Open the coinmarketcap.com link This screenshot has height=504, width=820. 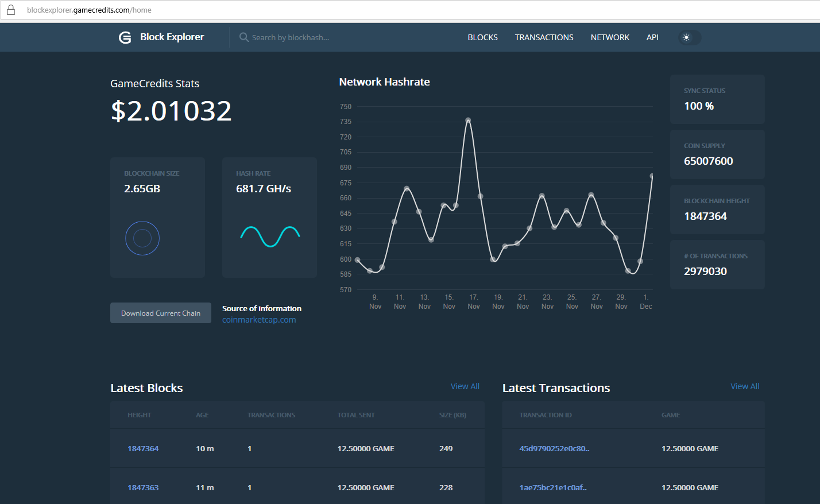[x=259, y=320]
